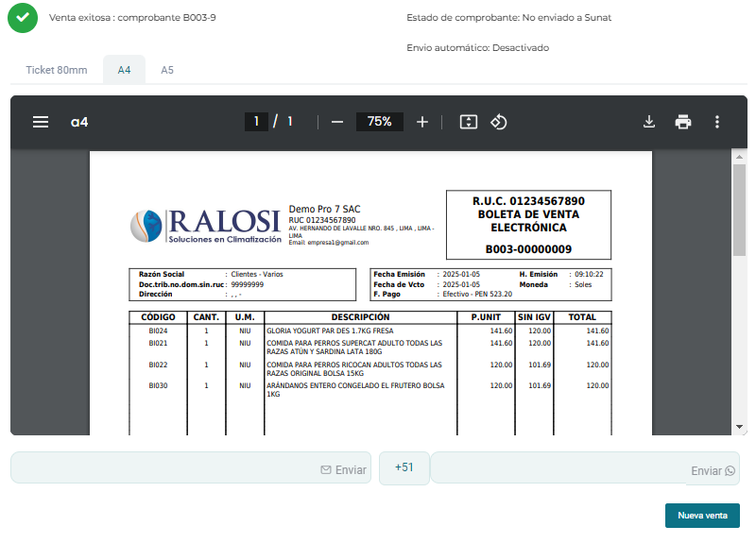Click the 75% zoom level field

point(380,122)
